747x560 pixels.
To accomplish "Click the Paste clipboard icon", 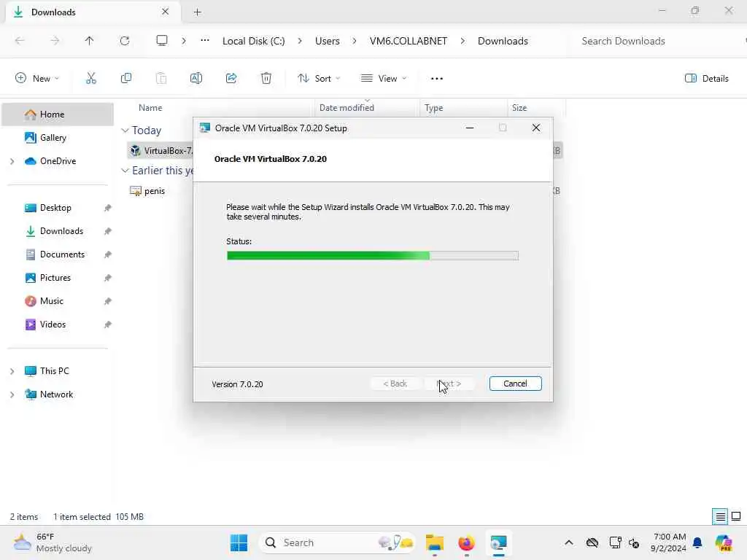I will tap(161, 79).
